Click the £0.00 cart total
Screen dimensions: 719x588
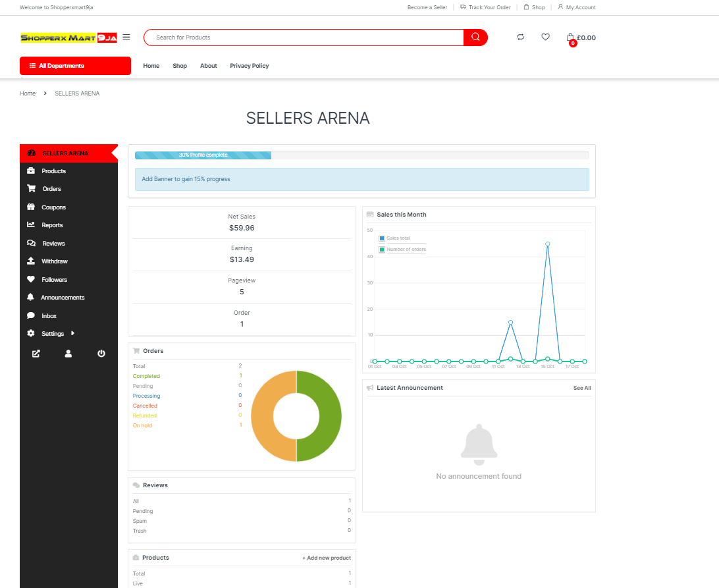[586, 38]
